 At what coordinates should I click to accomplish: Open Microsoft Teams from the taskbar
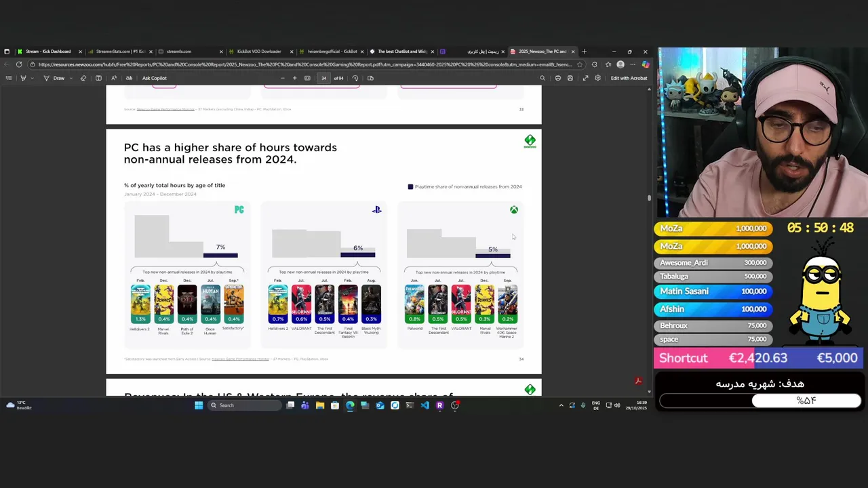coord(304,405)
